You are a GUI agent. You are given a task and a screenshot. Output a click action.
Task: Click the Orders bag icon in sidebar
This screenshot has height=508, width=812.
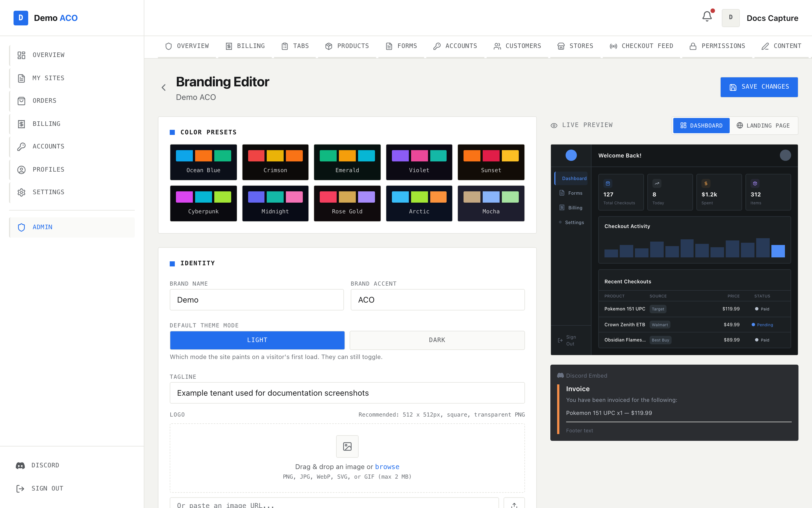tap(21, 101)
